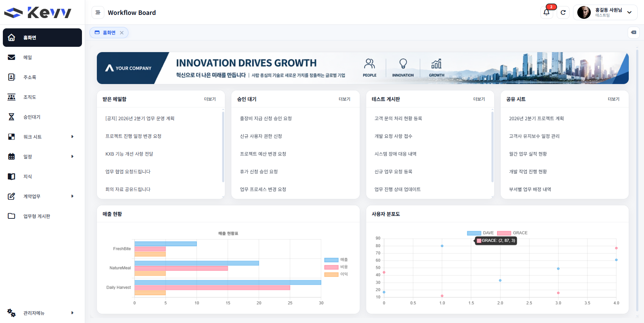
Task: Open the 업무형 게시판 folder icon
Action: pos(11,216)
